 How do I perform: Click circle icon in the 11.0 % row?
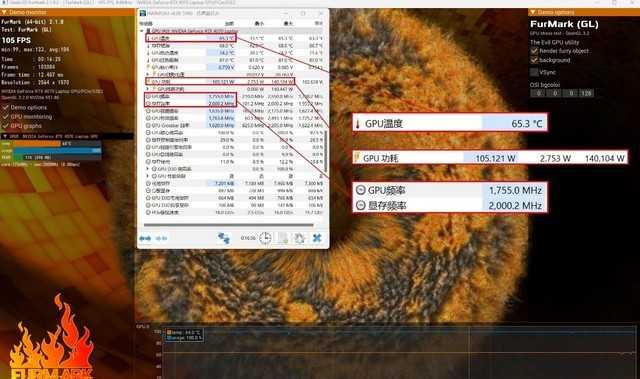pyautogui.click(x=148, y=162)
